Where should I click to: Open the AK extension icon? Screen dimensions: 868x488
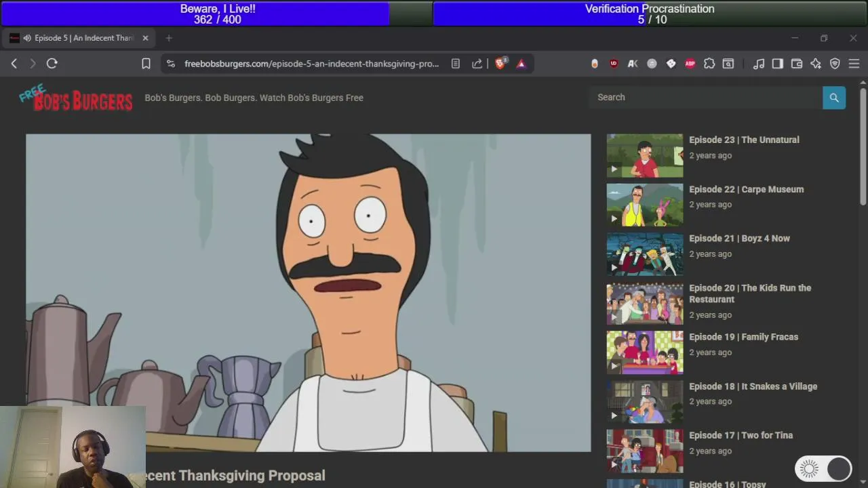click(x=633, y=64)
